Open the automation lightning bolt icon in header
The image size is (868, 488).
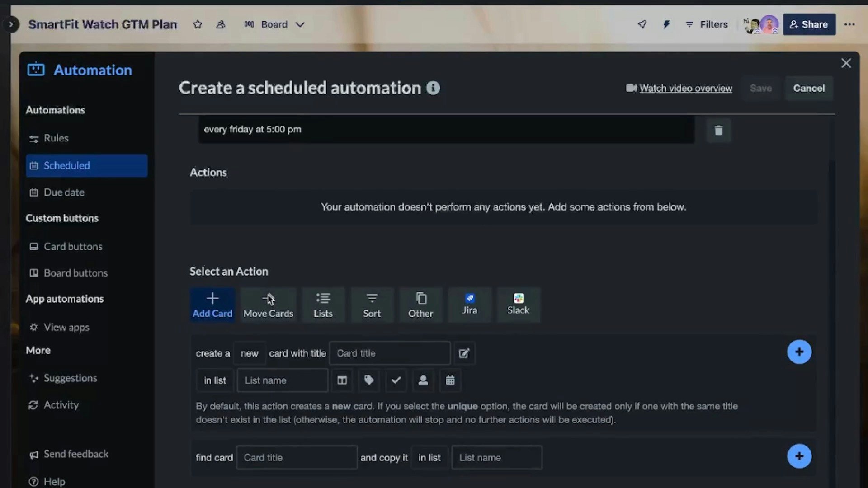[x=666, y=24]
